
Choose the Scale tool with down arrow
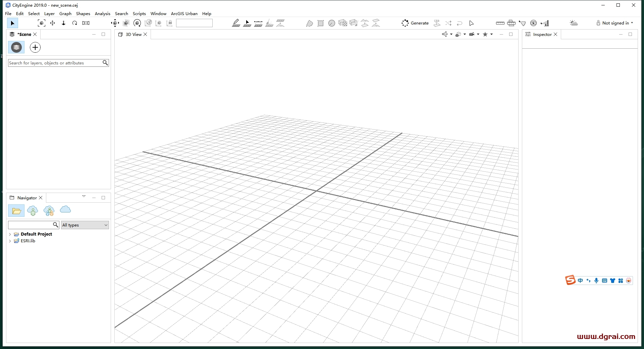[63, 23]
